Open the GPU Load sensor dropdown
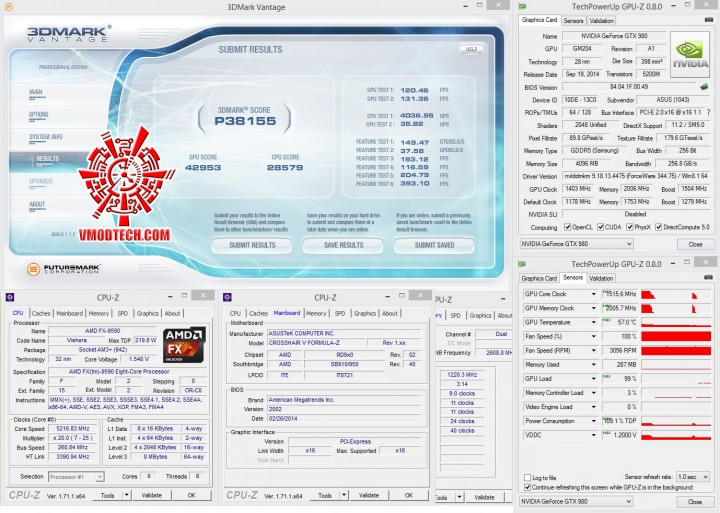 (x=594, y=379)
